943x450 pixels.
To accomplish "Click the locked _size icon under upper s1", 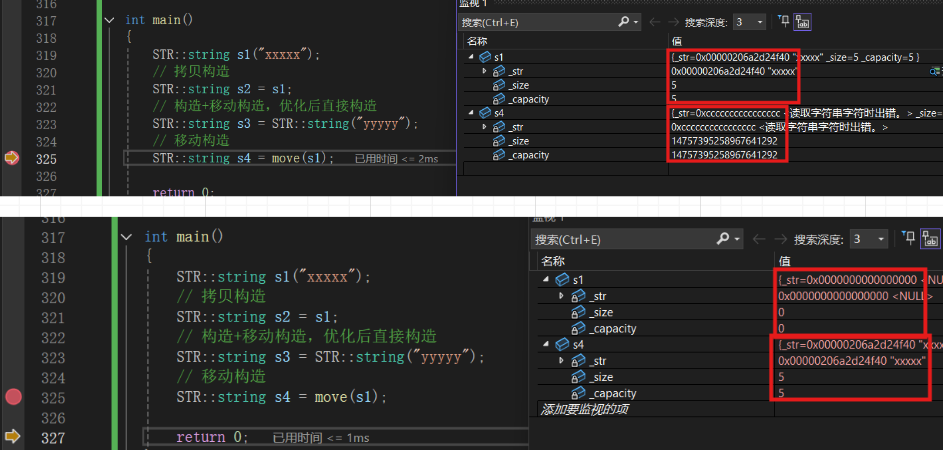I will pos(499,85).
